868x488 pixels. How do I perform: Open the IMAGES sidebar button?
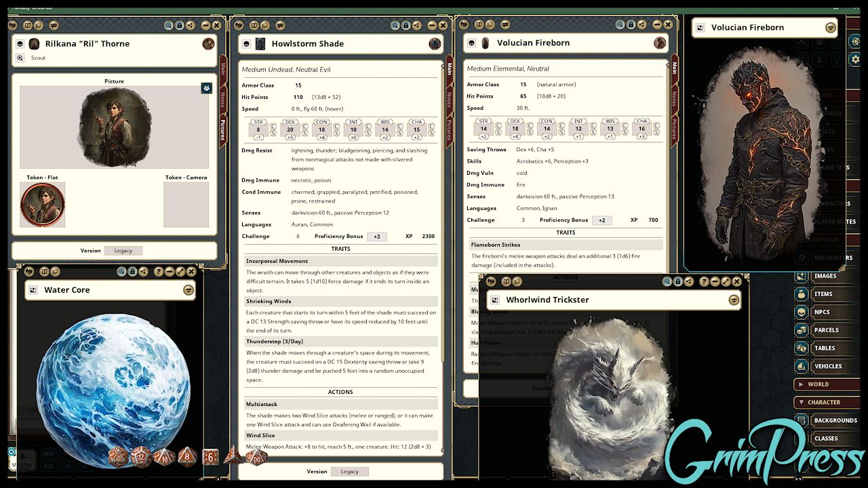[x=827, y=276]
